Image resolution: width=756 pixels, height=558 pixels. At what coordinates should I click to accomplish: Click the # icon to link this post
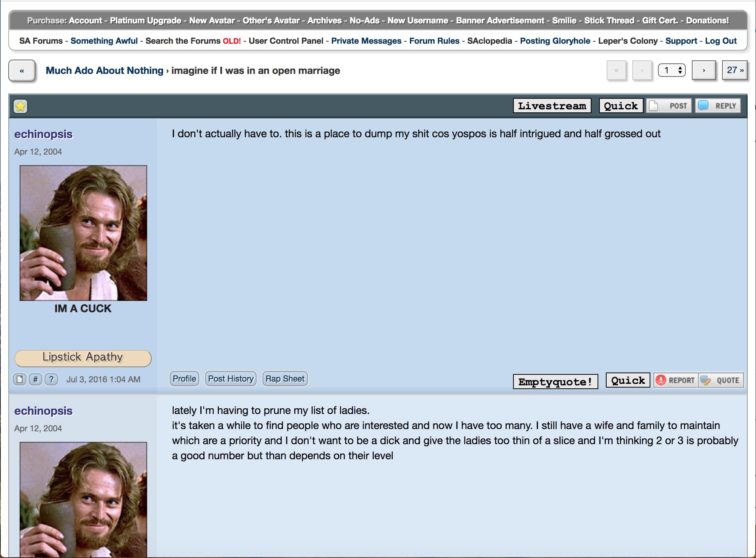(35, 380)
